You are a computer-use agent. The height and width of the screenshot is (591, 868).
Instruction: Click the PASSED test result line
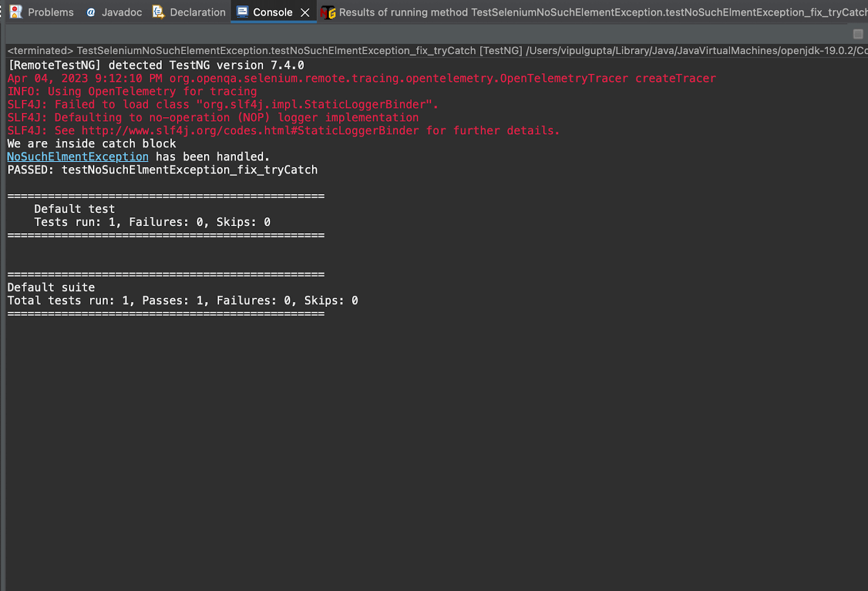coord(162,170)
